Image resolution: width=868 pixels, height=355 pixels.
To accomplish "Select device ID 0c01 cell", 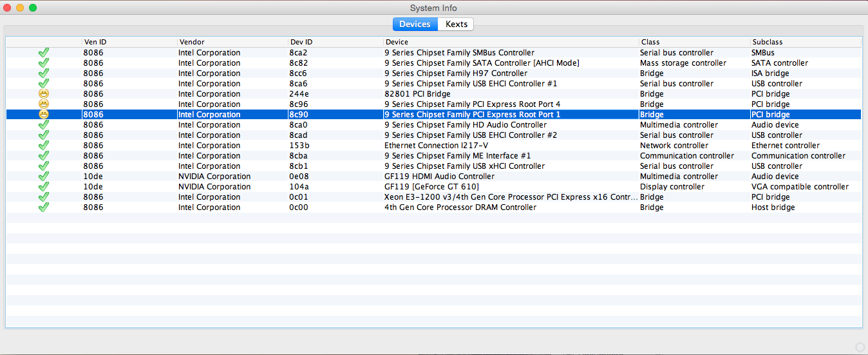I will [x=299, y=197].
